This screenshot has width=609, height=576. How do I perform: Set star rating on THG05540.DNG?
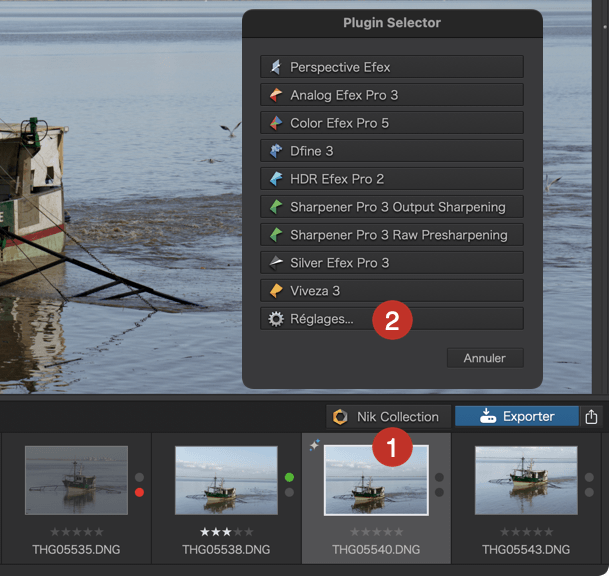coord(376,532)
